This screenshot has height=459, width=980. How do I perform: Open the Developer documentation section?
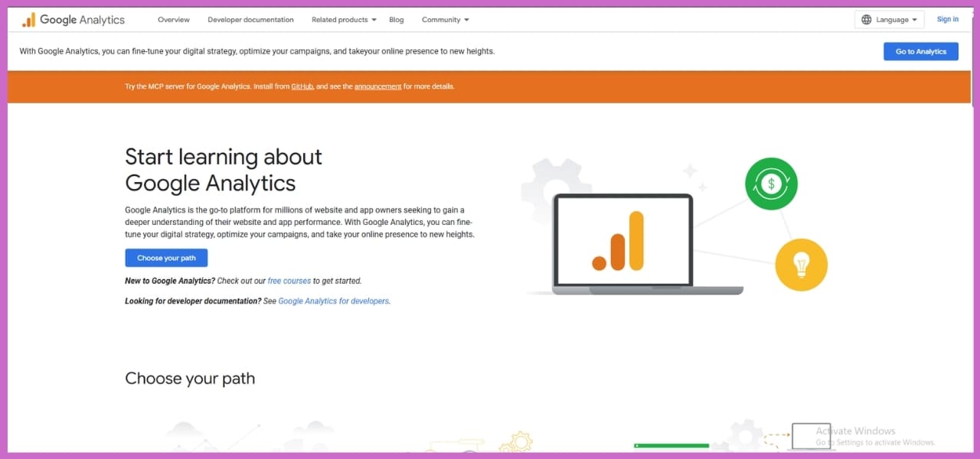[250, 19]
